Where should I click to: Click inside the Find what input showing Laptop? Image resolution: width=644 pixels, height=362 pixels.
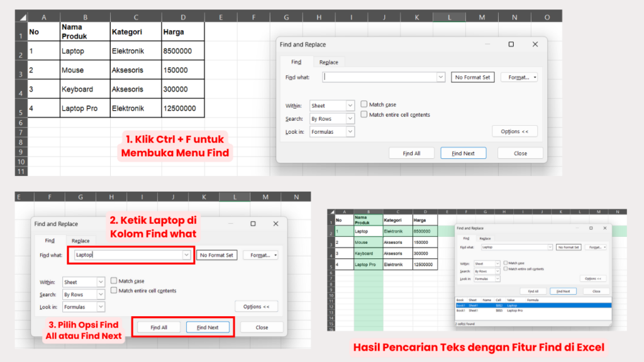click(x=126, y=255)
